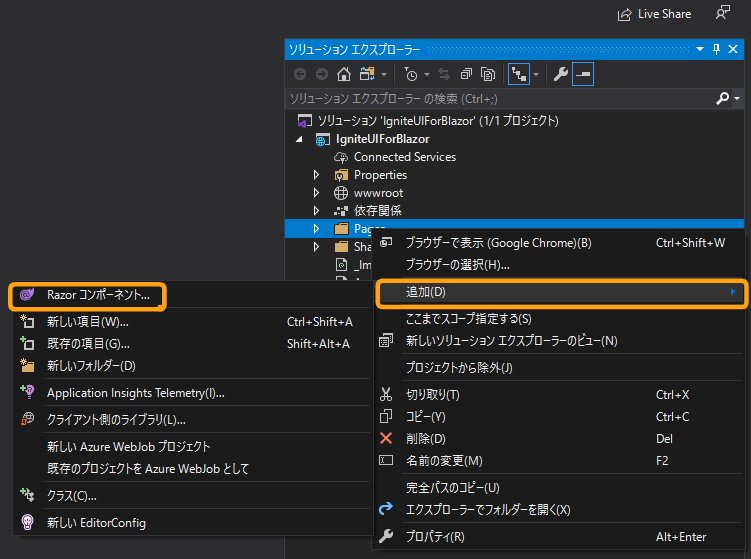Open the Solution Explorer window options dropdown
751x559 pixels.
click(700, 49)
